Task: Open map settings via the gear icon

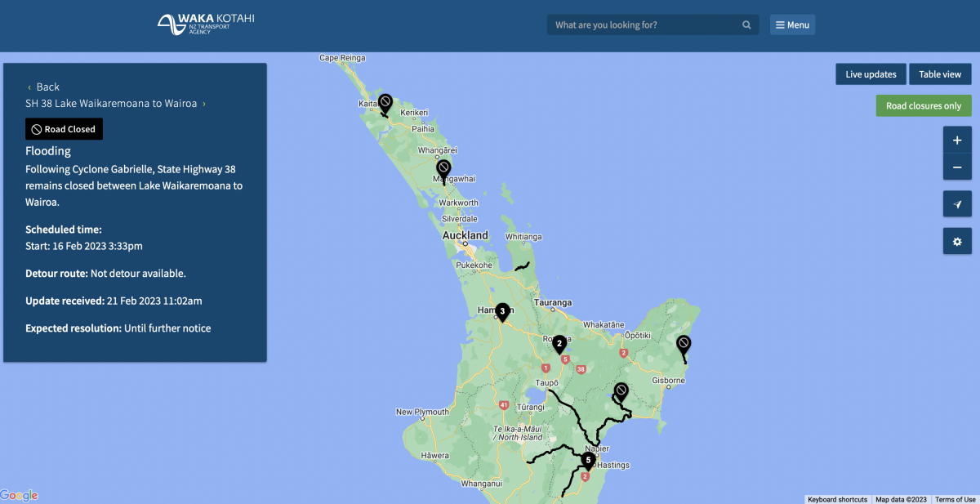Action: [957, 241]
